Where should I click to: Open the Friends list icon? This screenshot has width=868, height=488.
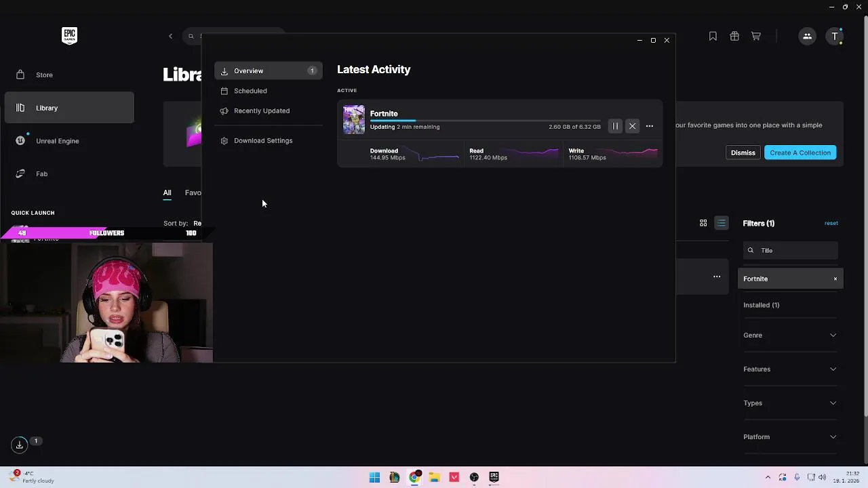click(x=807, y=36)
